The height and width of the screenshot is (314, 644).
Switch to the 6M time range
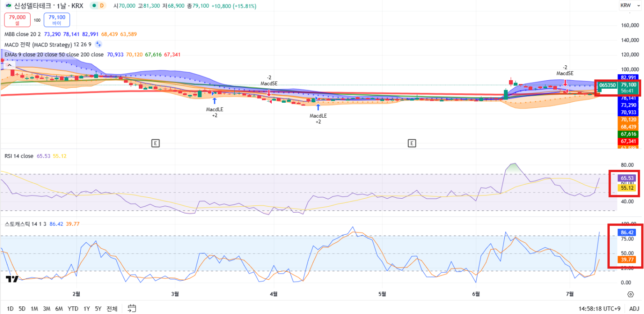point(59,309)
